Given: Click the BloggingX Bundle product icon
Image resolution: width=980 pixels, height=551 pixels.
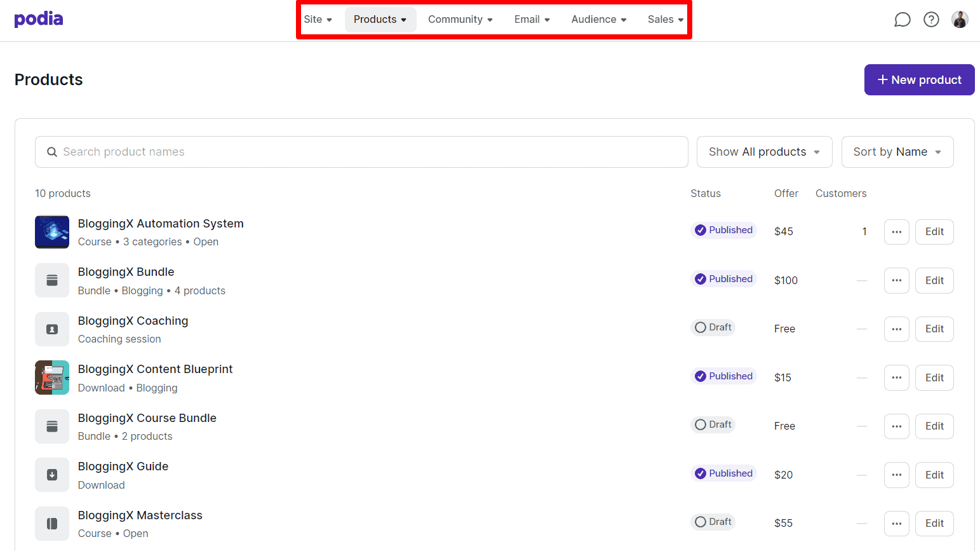Looking at the screenshot, I should (x=52, y=280).
